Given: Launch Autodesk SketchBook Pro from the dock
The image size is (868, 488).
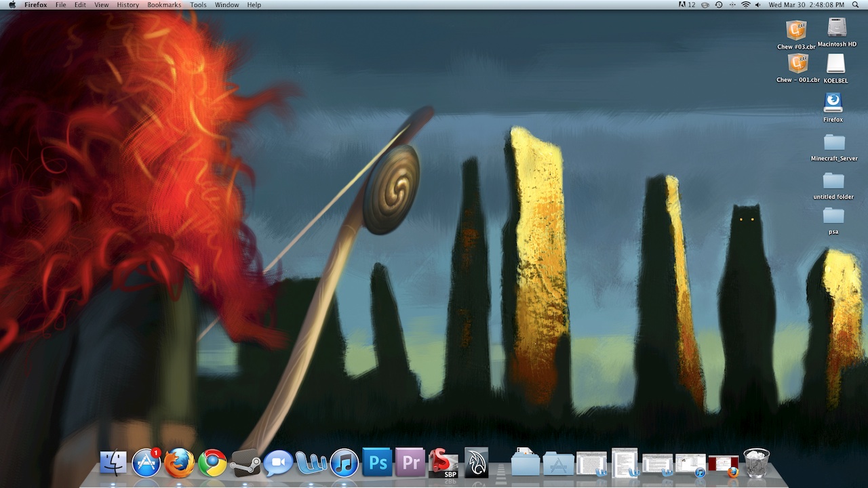Looking at the screenshot, I should coord(443,464).
